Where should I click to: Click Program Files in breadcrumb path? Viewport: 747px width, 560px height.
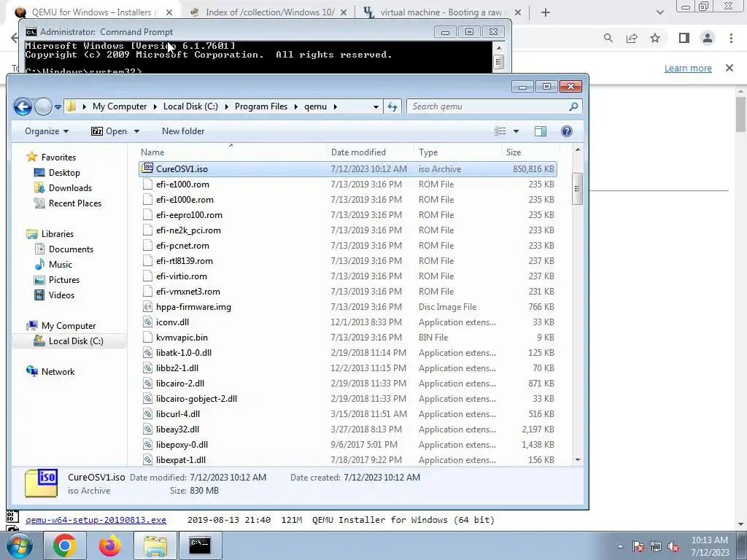tap(261, 106)
